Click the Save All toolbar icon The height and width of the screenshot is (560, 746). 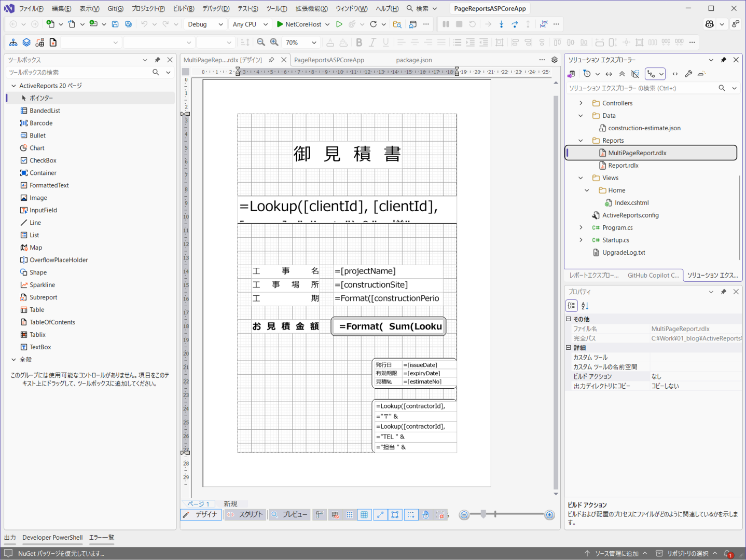pyautogui.click(x=128, y=24)
